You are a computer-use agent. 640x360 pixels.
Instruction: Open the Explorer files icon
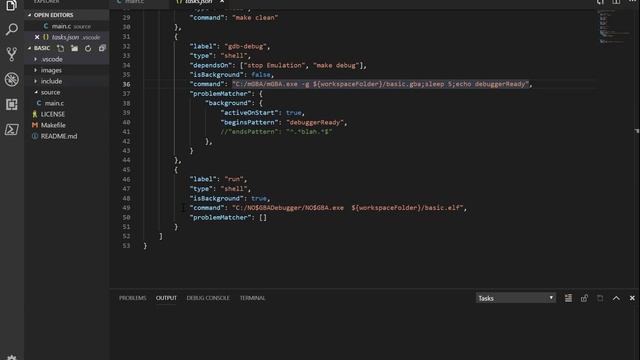(x=11, y=5)
